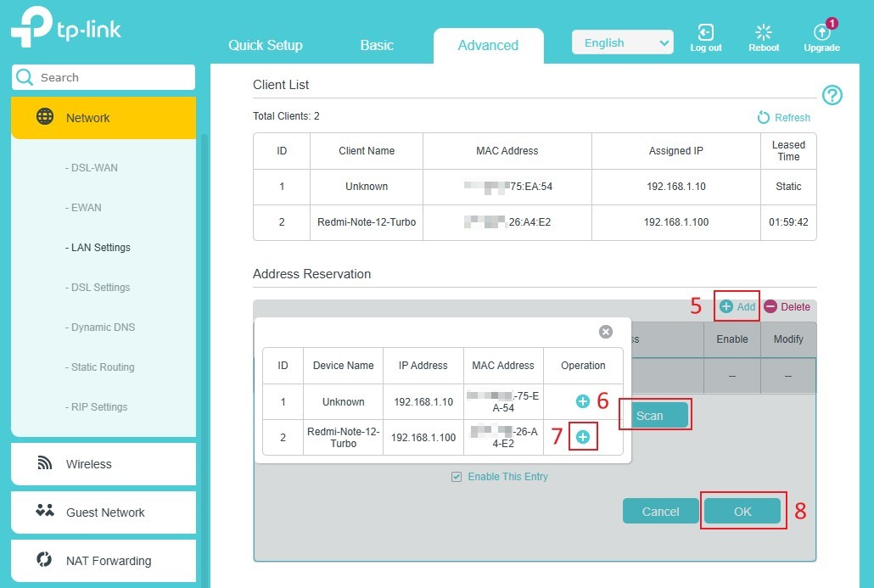Click the Cancel button
The width and height of the screenshot is (874, 588).
click(x=660, y=512)
